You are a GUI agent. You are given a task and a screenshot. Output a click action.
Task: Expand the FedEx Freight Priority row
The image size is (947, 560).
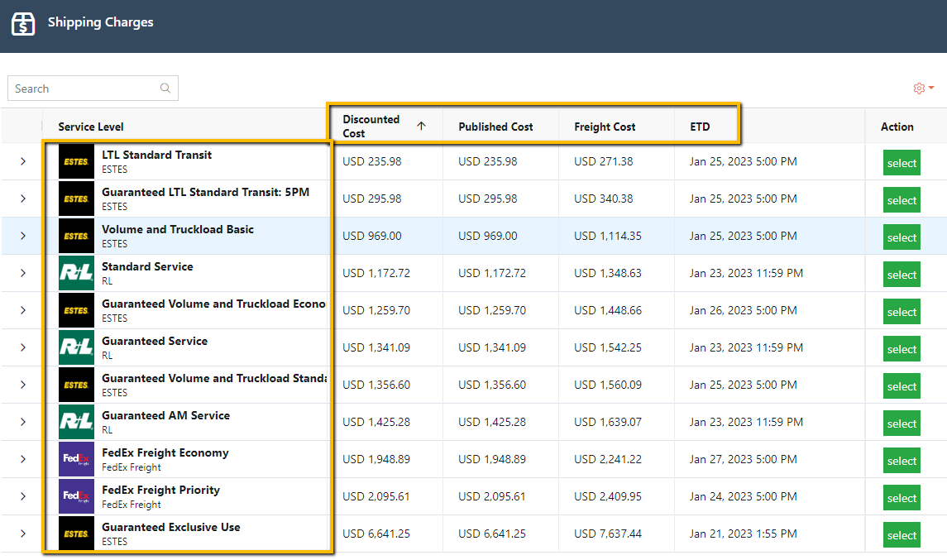tap(23, 496)
